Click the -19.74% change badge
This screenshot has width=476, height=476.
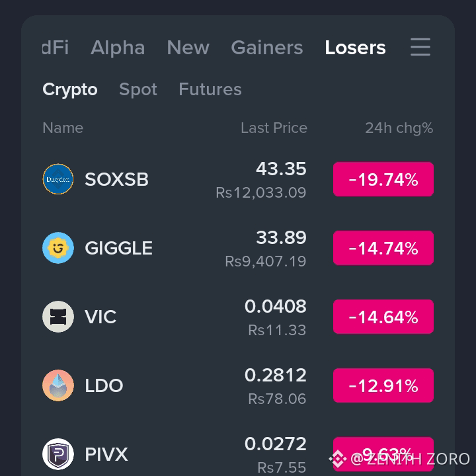383,179
